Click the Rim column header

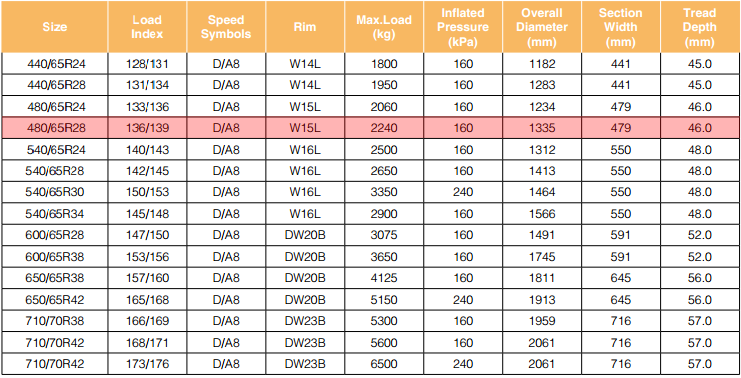click(305, 26)
